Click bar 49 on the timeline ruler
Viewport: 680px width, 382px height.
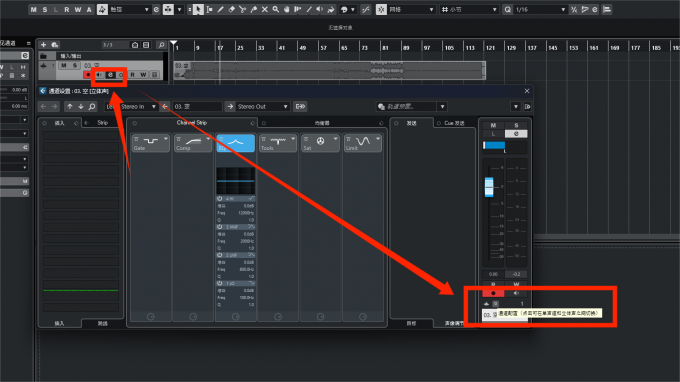pos(303,48)
